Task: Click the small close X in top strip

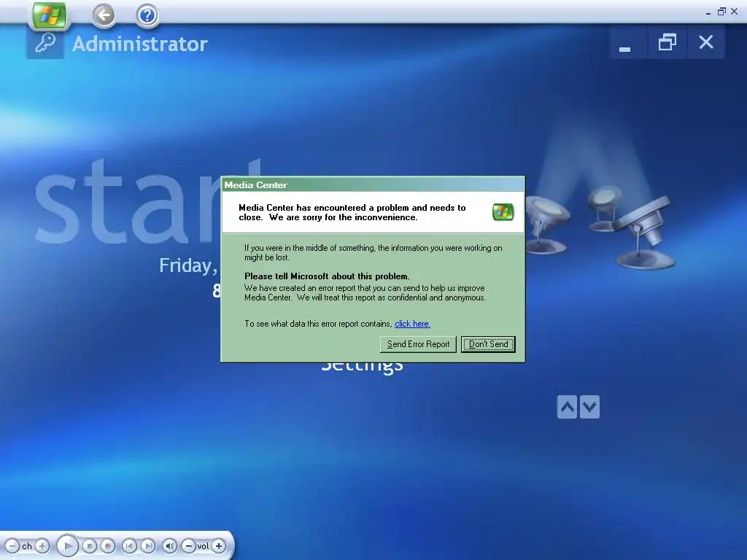Action: 734,12
